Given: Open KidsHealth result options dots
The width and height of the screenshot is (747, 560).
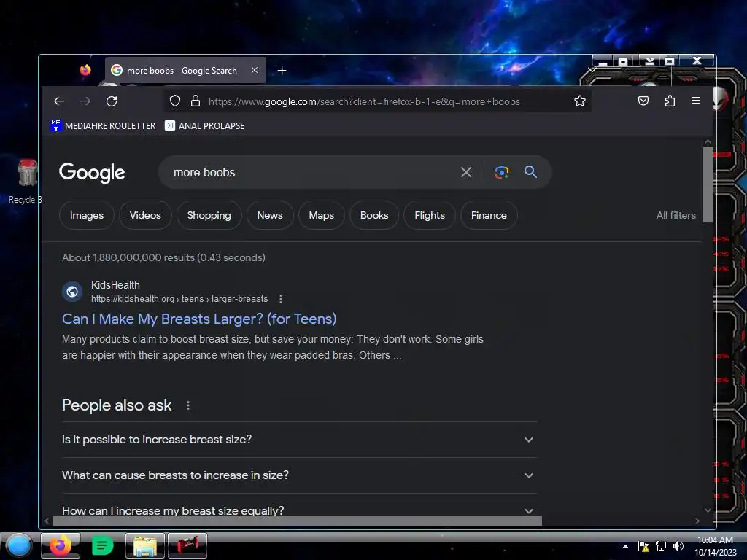Looking at the screenshot, I should [281, 299].
